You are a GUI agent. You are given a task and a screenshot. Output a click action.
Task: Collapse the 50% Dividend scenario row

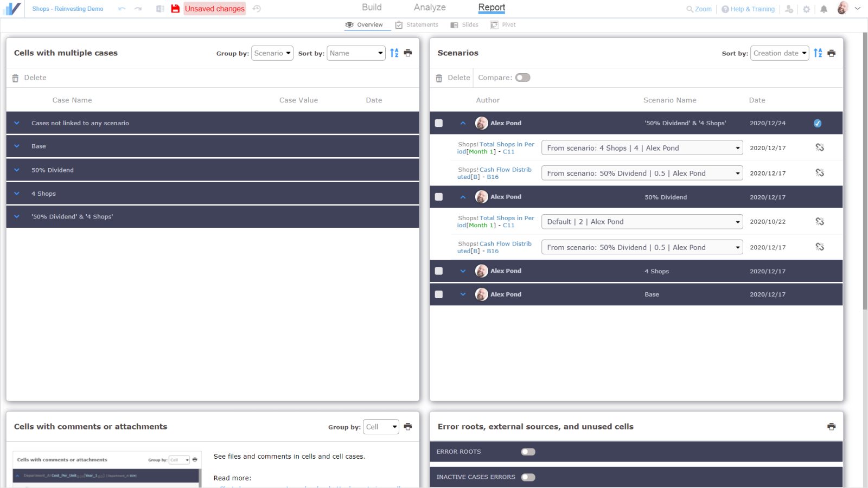click(x=463, y=197)
